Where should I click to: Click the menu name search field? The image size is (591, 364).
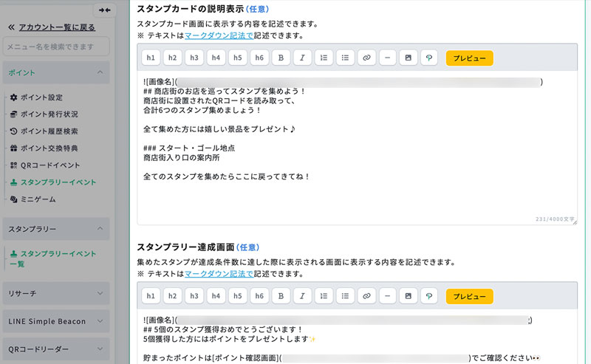coord(56,47)
